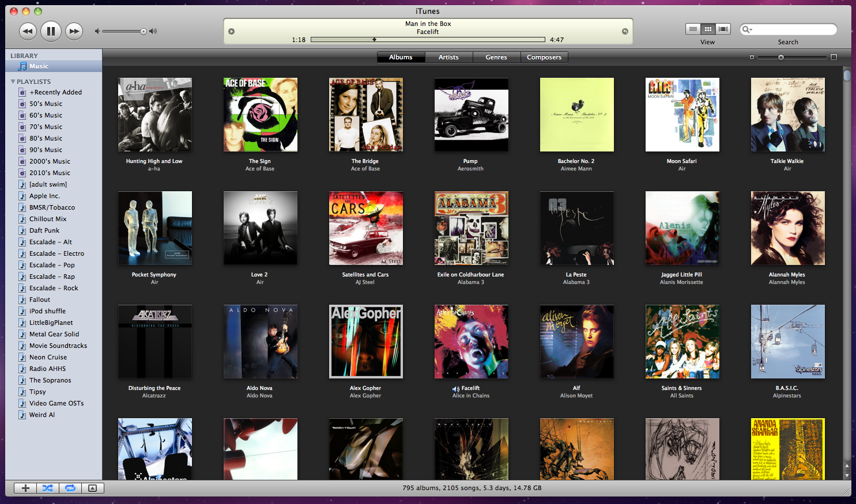Viewport: 856px width, 504px height.
Task: Select the Satellites and Cars album cover
Action: click(x=365, y=228)
